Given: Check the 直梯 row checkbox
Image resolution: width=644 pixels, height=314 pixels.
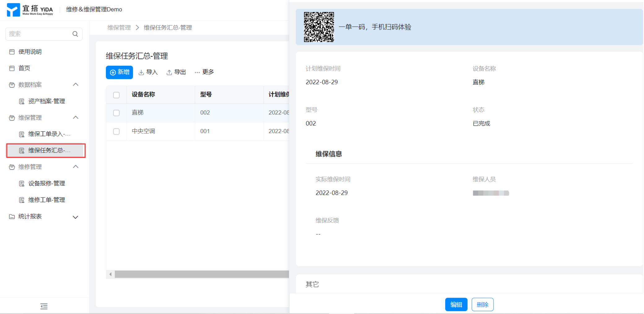Looking at the screenshot, I should (x=116, y=113).
